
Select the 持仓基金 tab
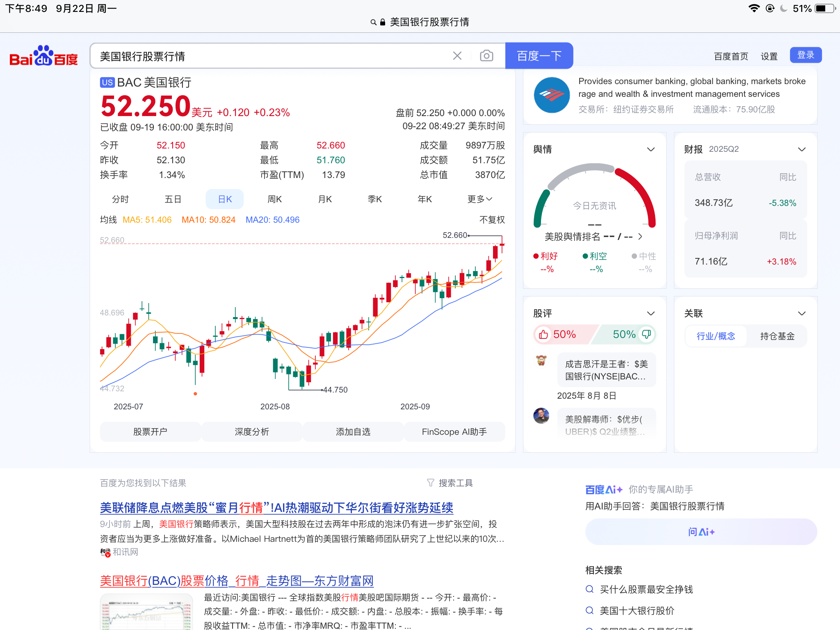coord(777,336)
